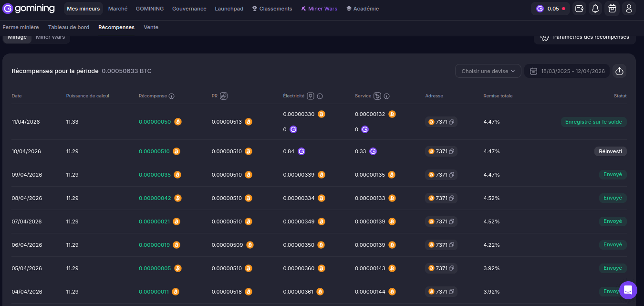The image size is (644, 306).
Task: Open notifications bell
Action: (595, 9)
